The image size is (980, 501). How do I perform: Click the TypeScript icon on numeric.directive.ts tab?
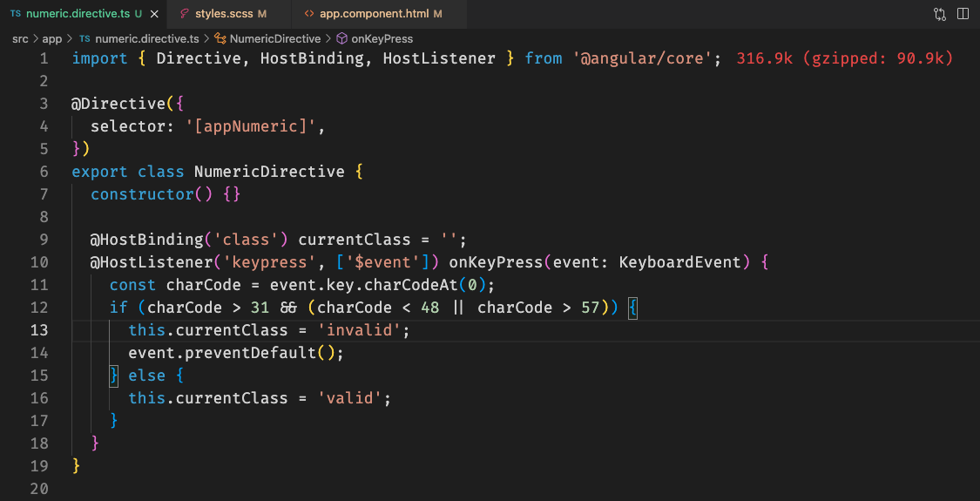coord(16,15)
